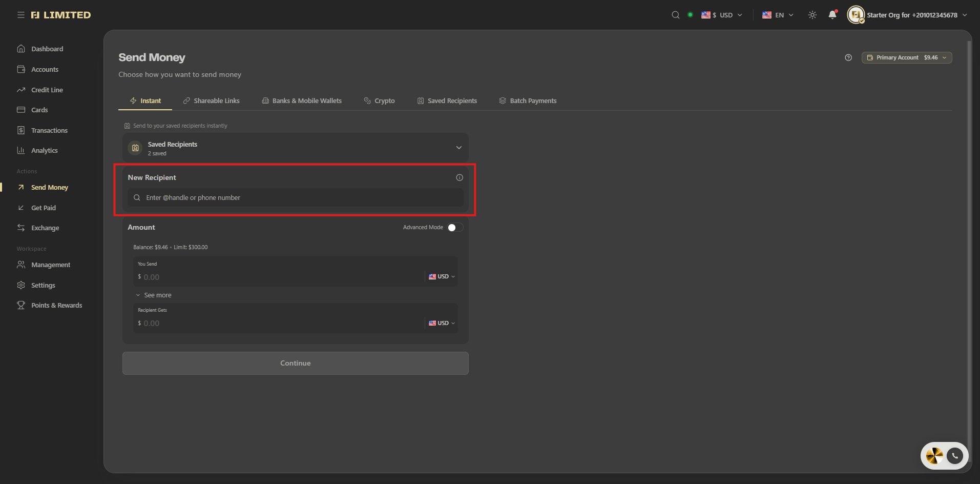980x484 pixels.
Task: Click the help question mark icon
Action: (848, 57)
